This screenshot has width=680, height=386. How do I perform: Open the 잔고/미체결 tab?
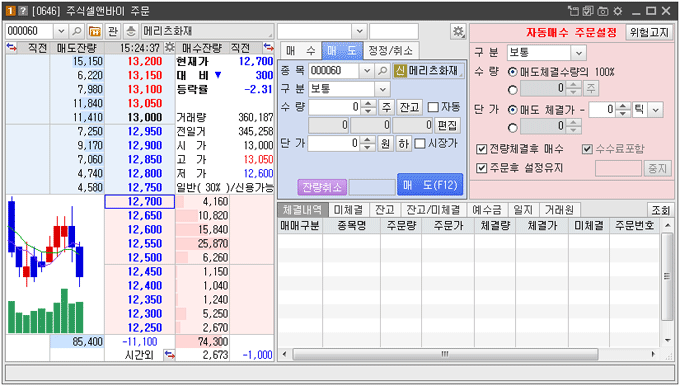point(433,210)
